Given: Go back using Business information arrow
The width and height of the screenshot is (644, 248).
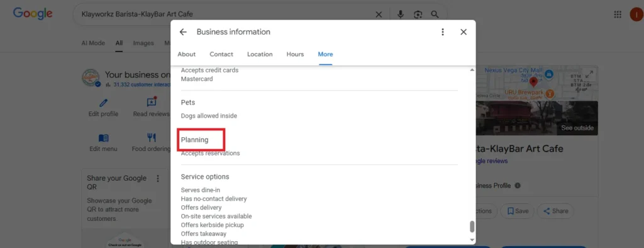Looking at the screenshot, I should click(x=183, y=32).
